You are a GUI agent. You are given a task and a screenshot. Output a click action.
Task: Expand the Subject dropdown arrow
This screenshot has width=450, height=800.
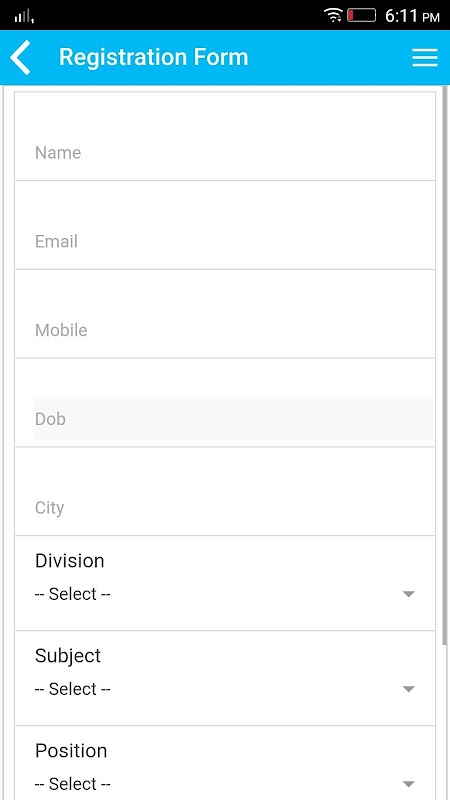pyautogui.click(x=409, y=689)
